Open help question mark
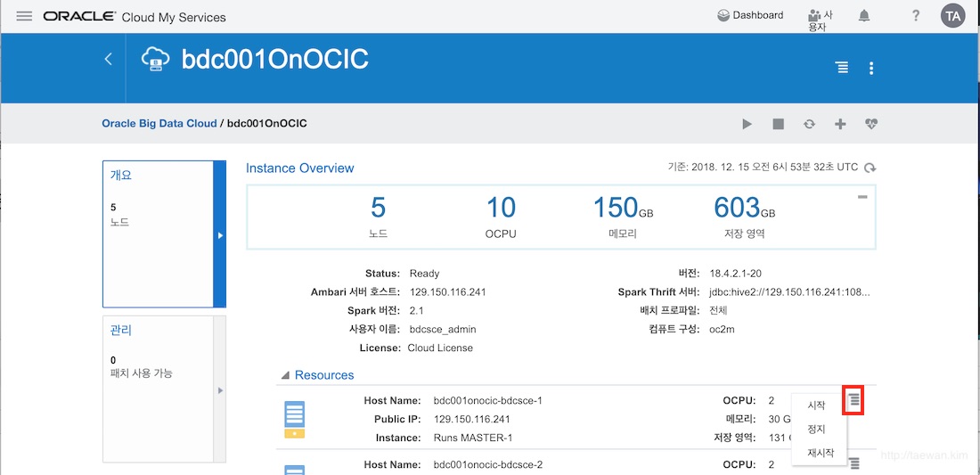Viewport: 980px width, 475px height. tap(916, 16)
